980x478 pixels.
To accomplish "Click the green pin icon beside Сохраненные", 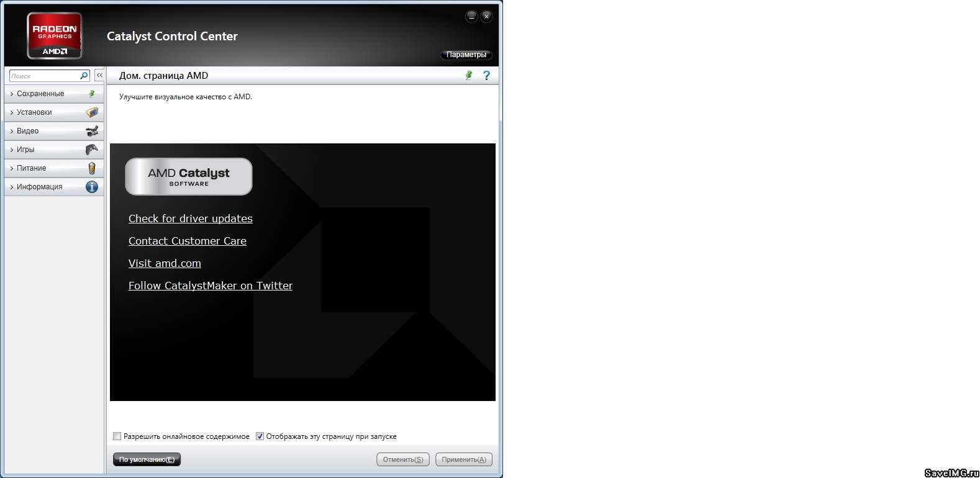I will (92, 94).
